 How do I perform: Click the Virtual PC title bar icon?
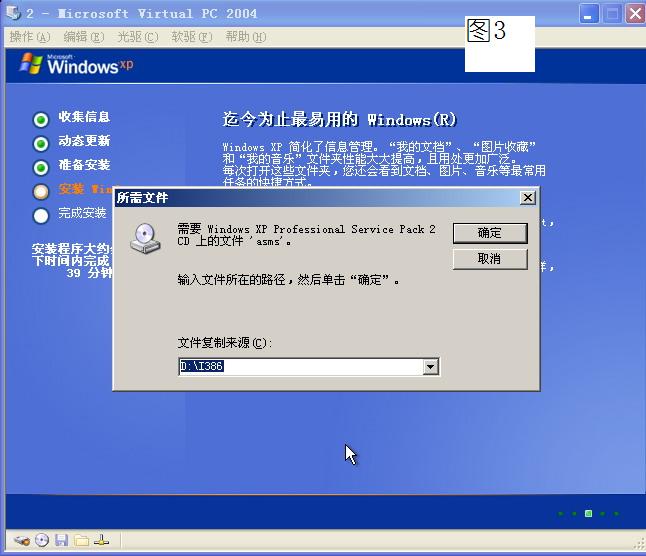coord(13,13)
